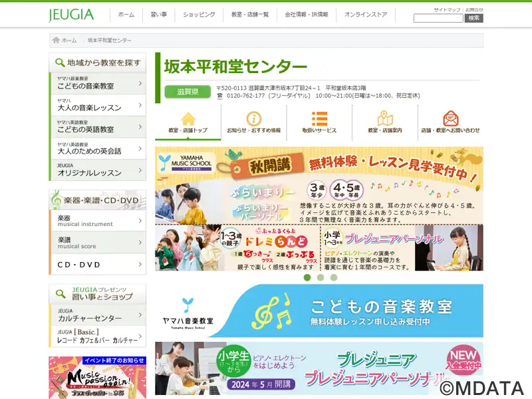Image resolution: width=532 pixels, height=399 pixels.
Task: Open 教室・店舗一覧 navigation item
Action: pos(250,15)
